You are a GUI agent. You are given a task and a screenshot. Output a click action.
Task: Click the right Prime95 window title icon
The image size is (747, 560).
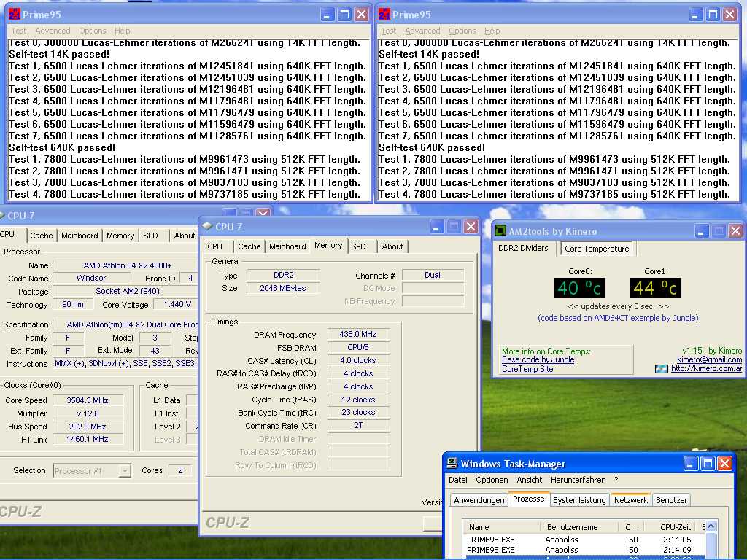[384, 15]
